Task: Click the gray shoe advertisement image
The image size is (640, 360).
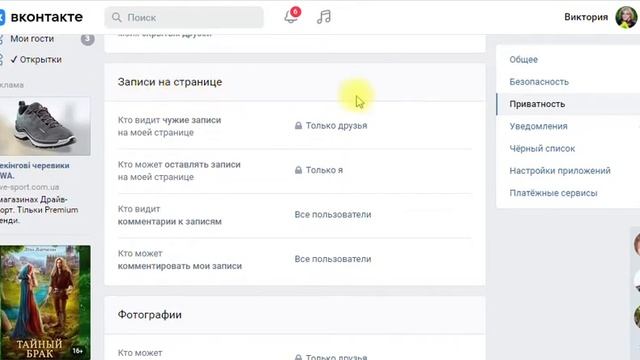Action: coord(45,126)
